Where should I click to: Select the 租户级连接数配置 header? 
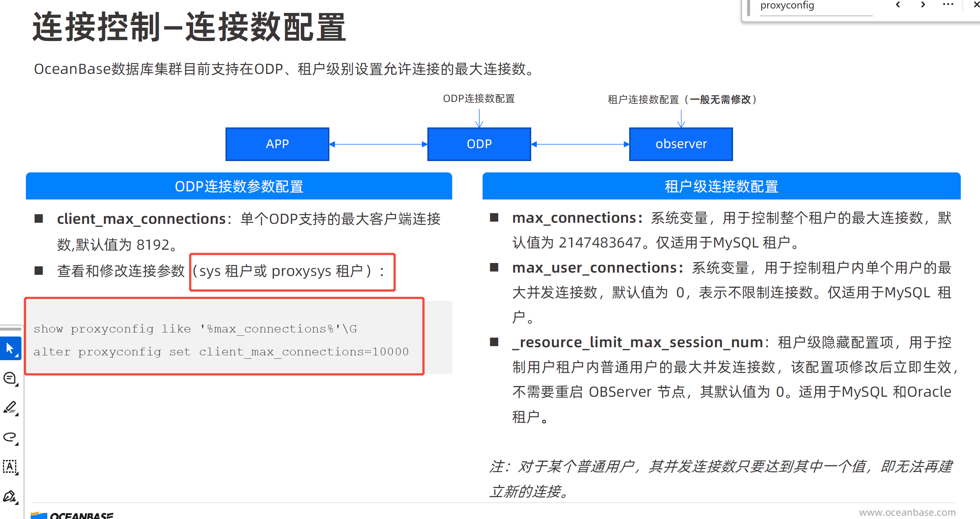[x=721, y=186]
